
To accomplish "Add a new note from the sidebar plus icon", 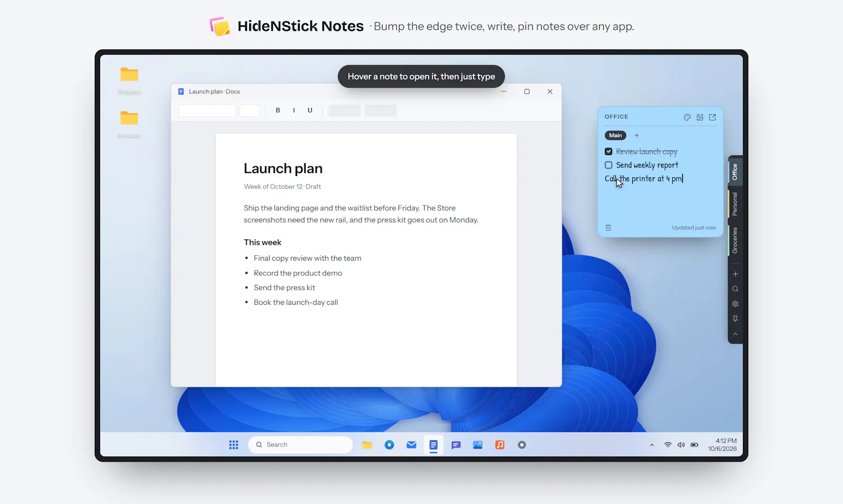I will point(735,274).
